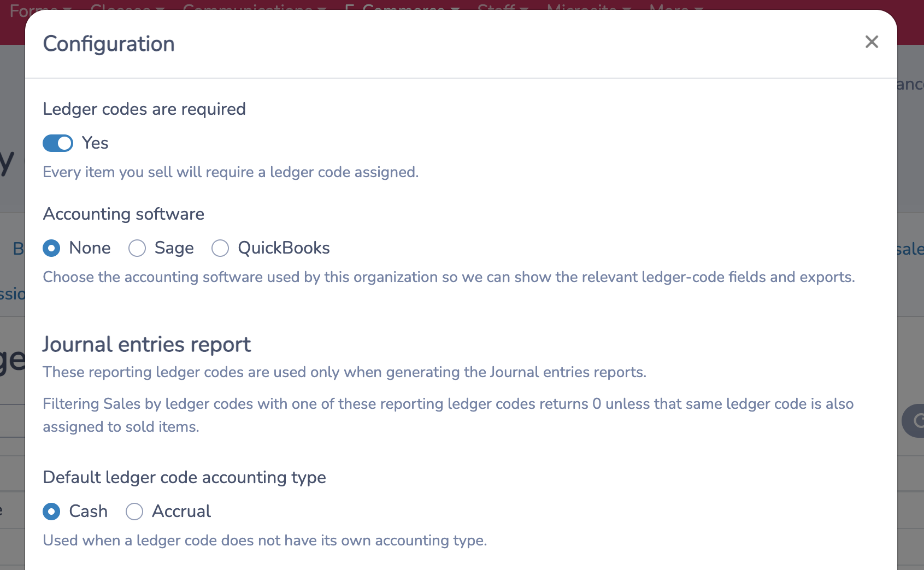Choose Accrual as default accounting type
This screenshot has height=570, width=924.
click(x=134, y=512)
